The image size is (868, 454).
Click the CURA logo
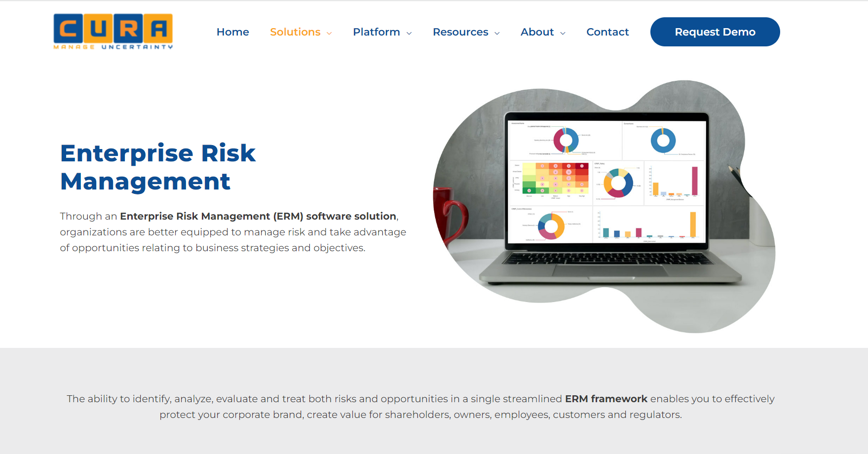point(113,30)
